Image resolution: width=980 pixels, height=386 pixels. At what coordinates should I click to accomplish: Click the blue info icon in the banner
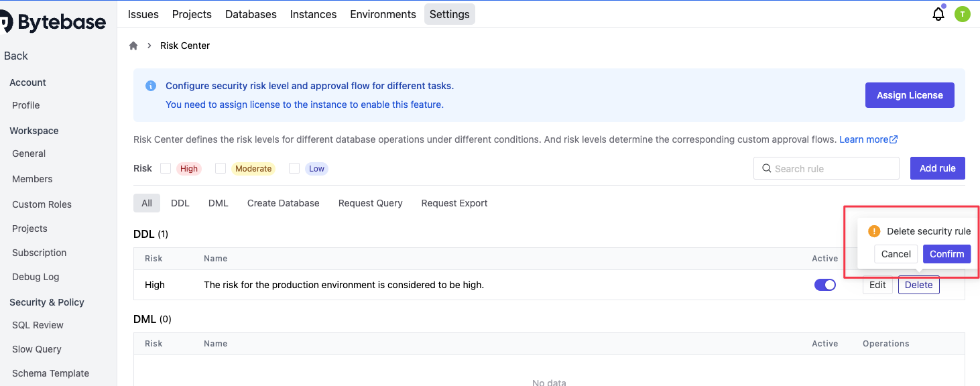150,86
